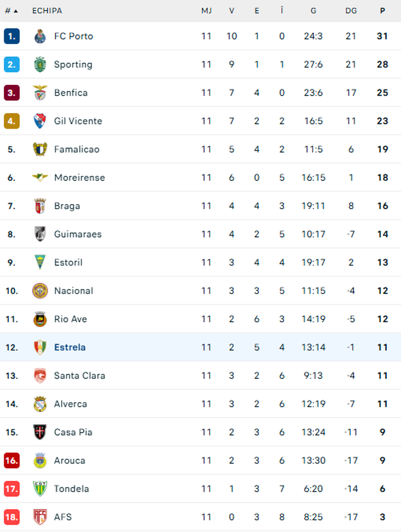Click the Sporting club logo

40,65
